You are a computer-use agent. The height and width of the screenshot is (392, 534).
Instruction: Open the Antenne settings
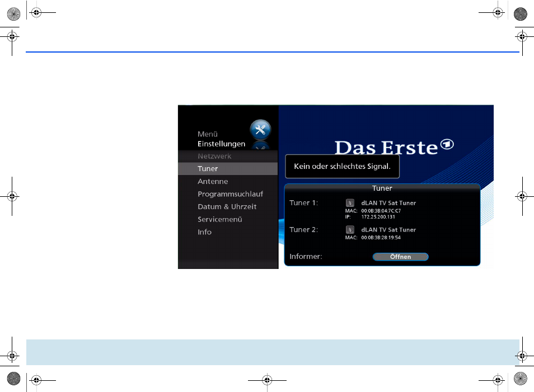[213, 182]
